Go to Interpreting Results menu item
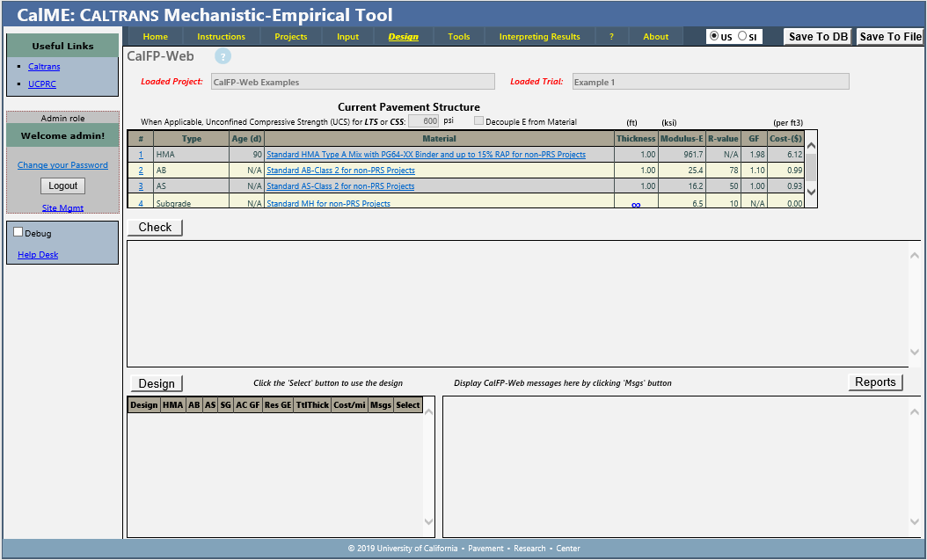 tap(539, 37)
